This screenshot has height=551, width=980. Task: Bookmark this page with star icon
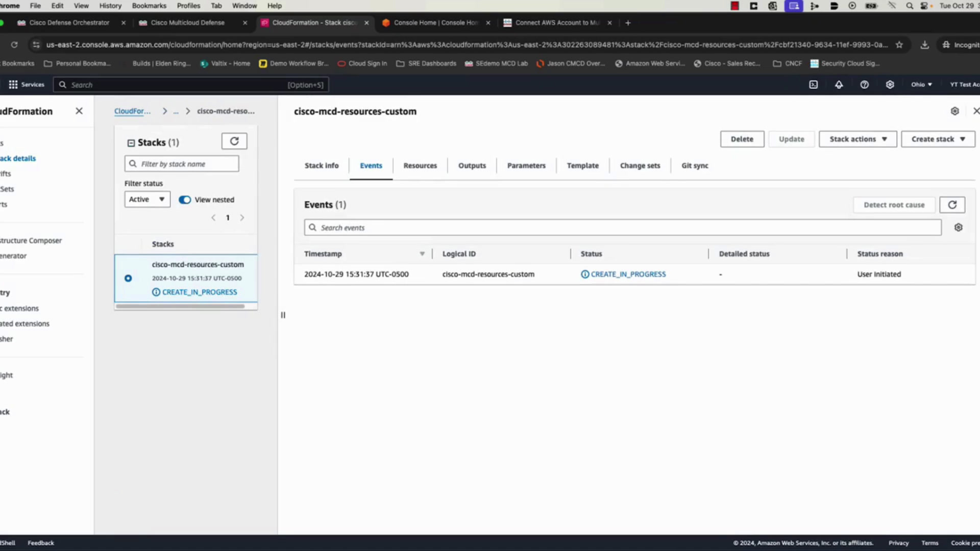tap(899, 45)
